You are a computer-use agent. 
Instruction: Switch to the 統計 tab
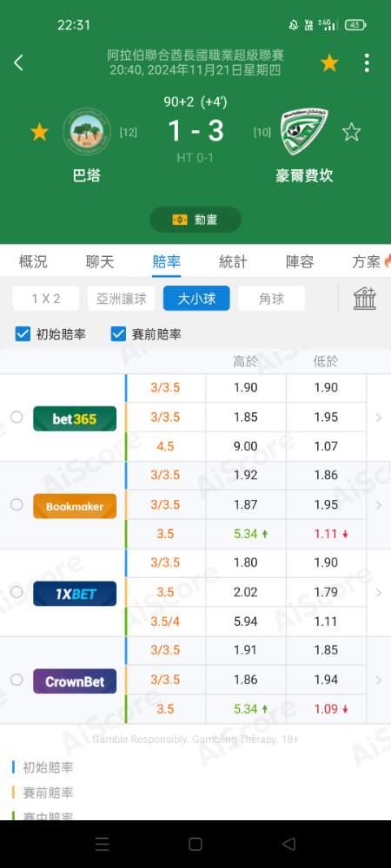233,262
